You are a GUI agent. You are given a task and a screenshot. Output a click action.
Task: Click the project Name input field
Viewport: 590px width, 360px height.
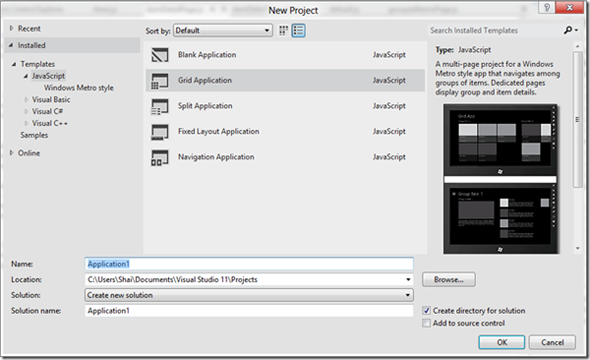pos(249,264)
